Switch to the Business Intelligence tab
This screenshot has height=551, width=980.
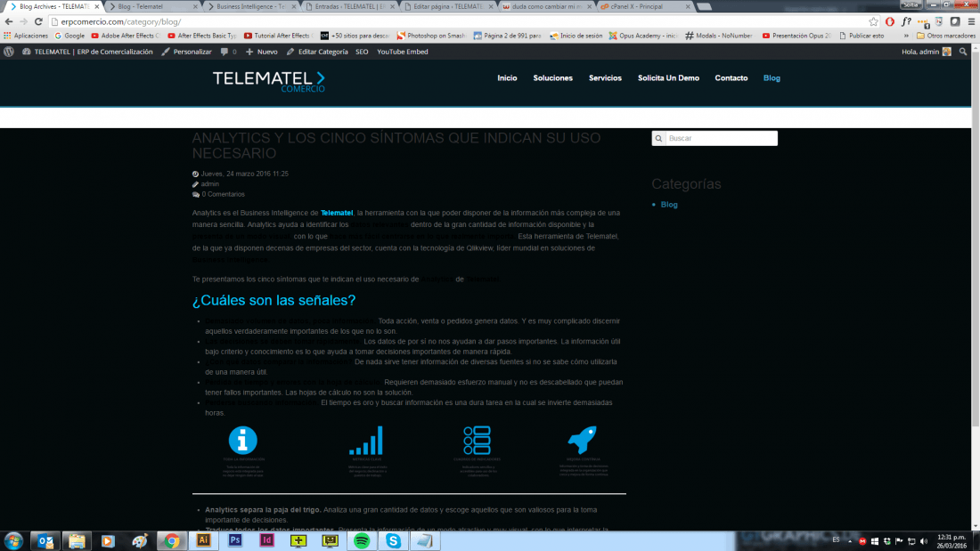250,6
